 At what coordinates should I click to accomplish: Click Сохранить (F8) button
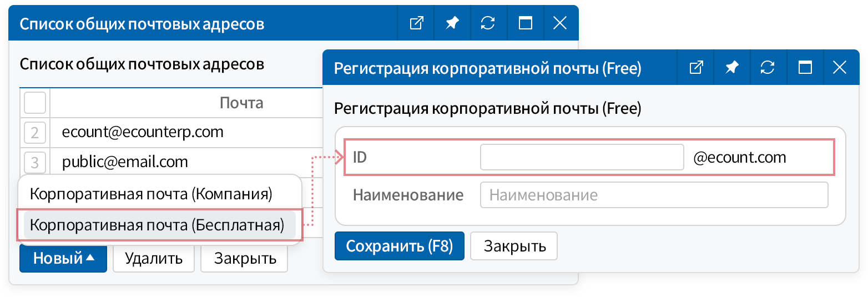click(400, 246)
